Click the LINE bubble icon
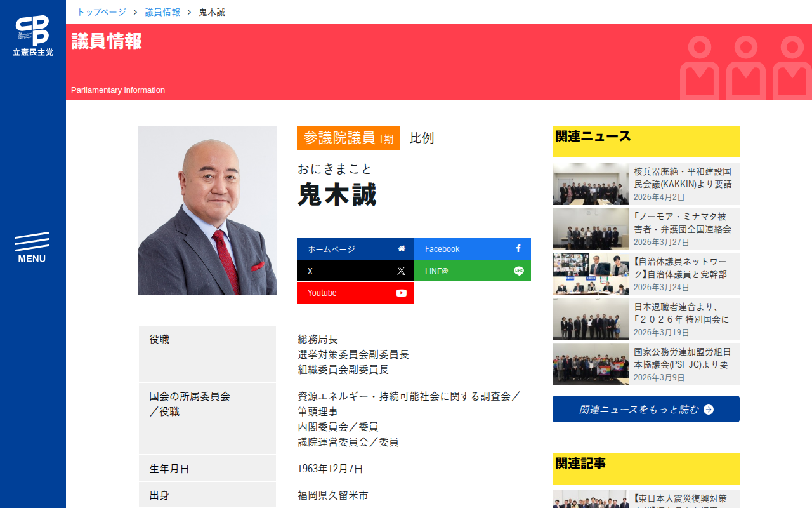The height and width of the screenshot is (508, 812). tap(519, 271)
